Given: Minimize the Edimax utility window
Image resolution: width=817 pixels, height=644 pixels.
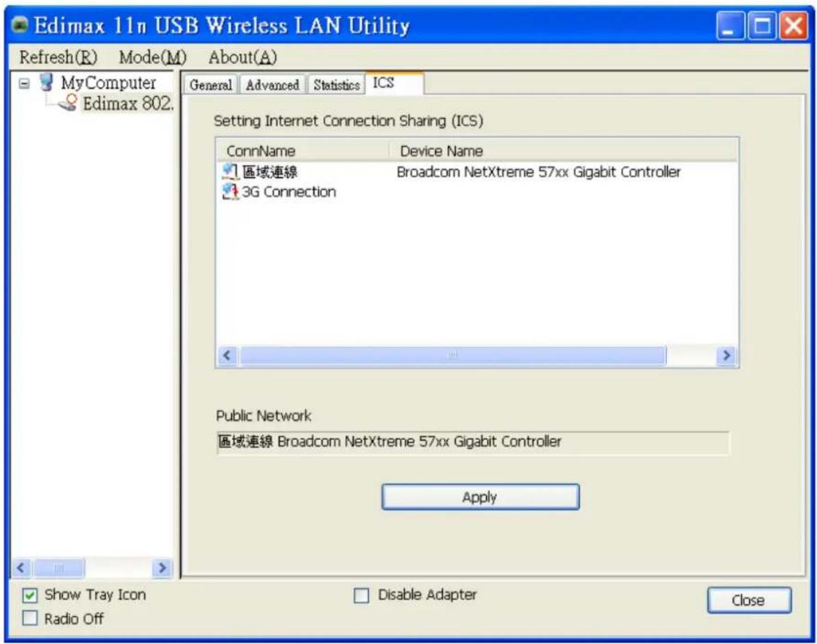Looking at the screenshot, I should coord(730,25).
